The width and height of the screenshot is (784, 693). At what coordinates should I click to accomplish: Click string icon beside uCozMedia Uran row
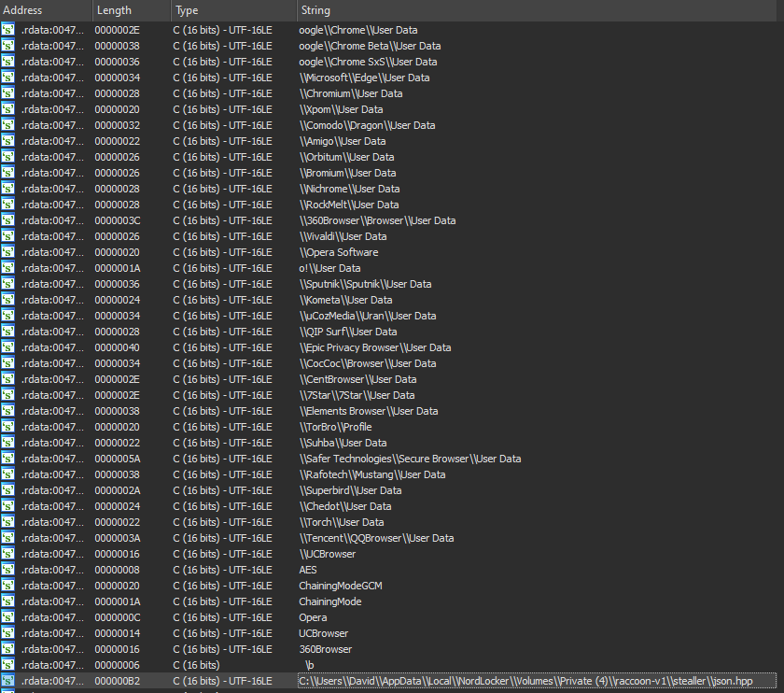click(7, 316)
